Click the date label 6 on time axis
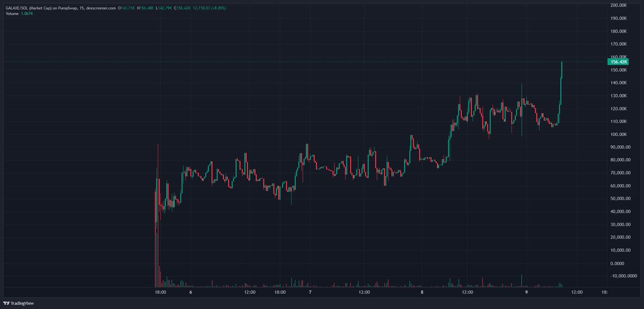 [191, 292]
